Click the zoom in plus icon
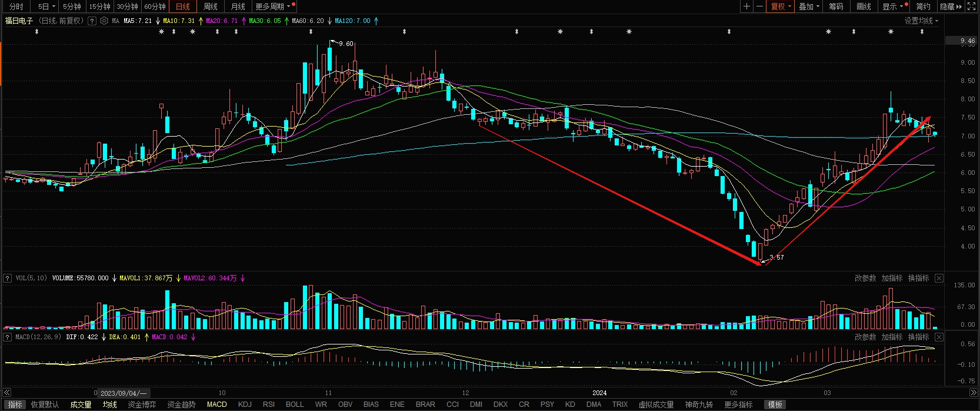 746,6
